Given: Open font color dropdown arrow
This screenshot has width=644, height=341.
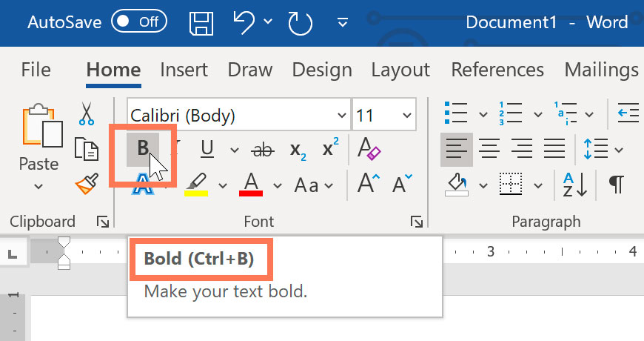Looking at the screenshot, I should [x=278, y=186].
